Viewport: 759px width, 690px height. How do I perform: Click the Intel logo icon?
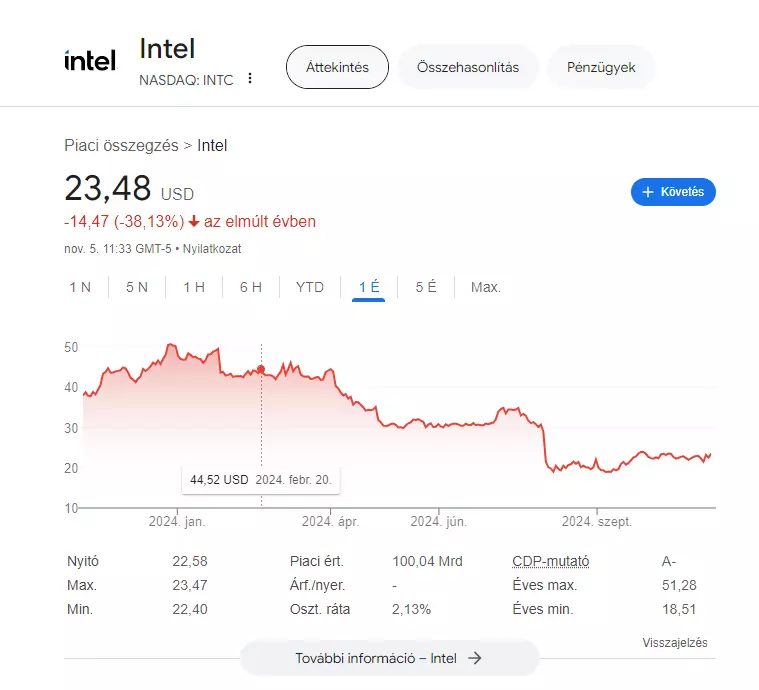click(91, 60)
